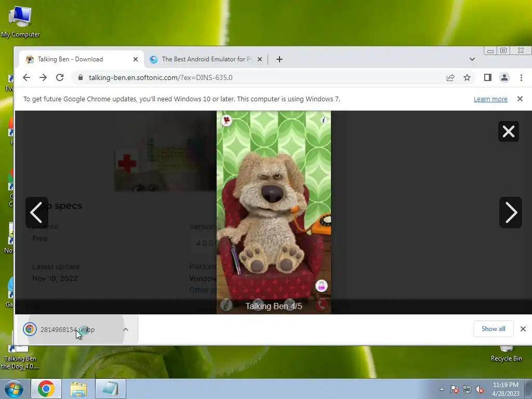
Task: Go forward with the Chrome forward arrow
Action: click(43, 77)
